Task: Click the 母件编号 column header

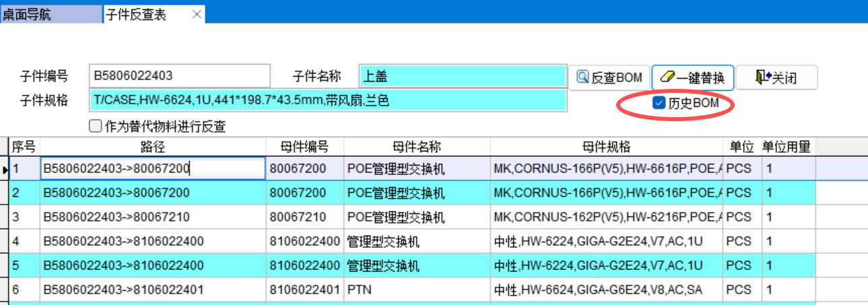Action: pos(304,147)
